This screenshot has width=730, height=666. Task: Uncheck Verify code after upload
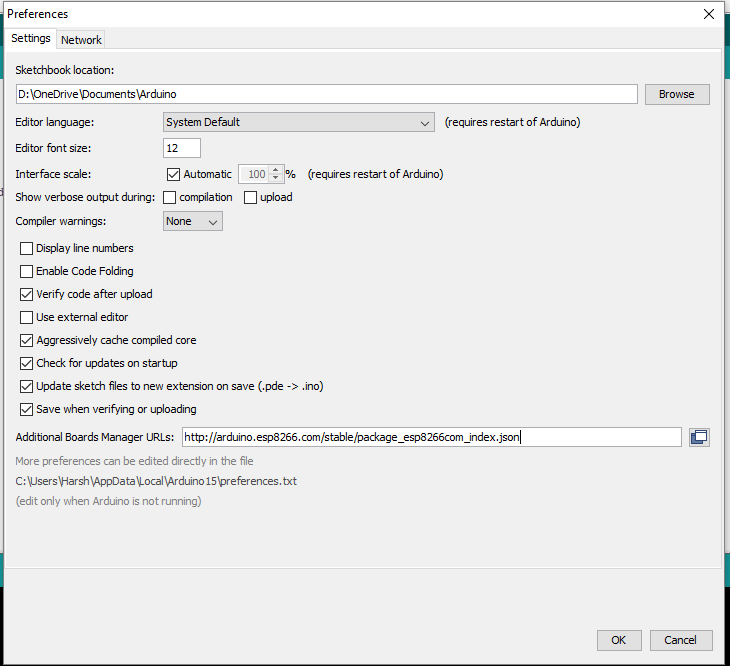27,294
